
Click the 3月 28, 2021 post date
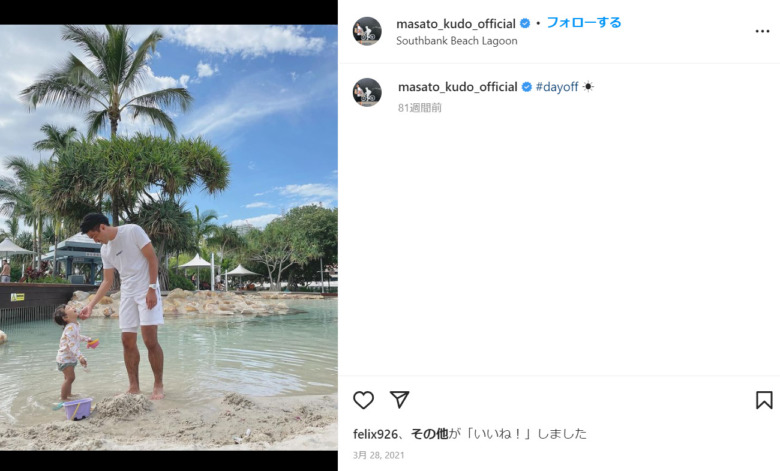tap(379, 455)
